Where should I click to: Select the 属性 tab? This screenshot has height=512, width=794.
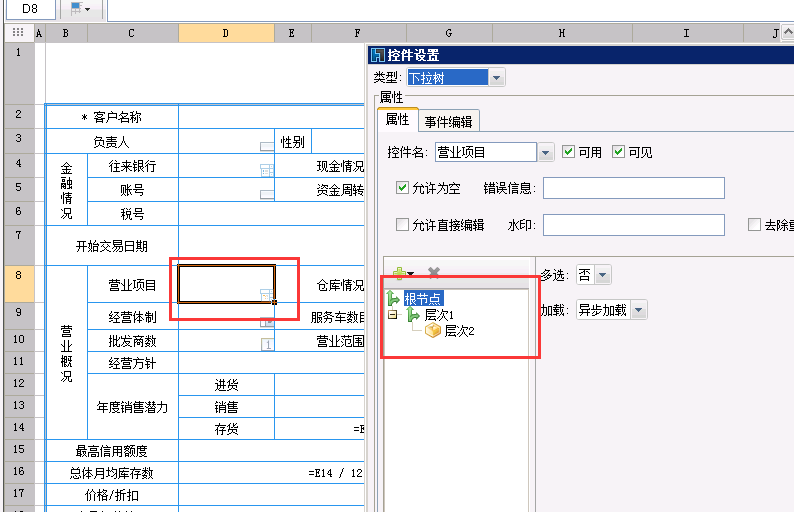tap(398, 120)
